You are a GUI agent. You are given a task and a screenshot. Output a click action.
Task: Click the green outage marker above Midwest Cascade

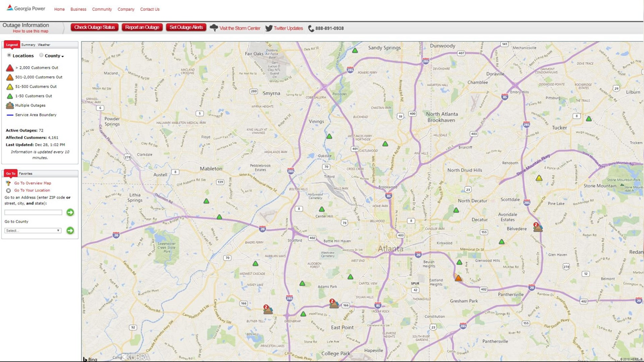pyautogui.click(x=255, y=264)
